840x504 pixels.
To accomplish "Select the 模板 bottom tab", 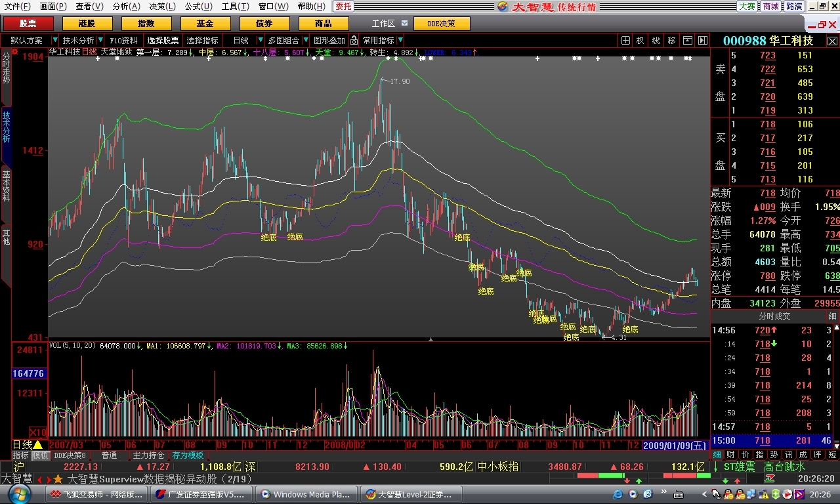I will point(41,455).
